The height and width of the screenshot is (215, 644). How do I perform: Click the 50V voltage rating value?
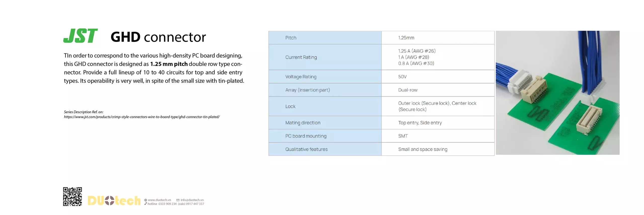tap(402, 77)
